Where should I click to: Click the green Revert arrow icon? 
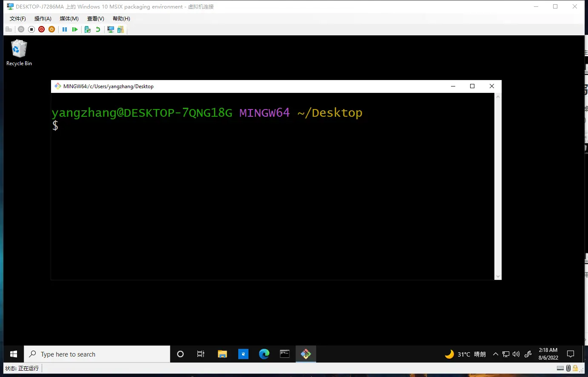[x=98, y=29]
